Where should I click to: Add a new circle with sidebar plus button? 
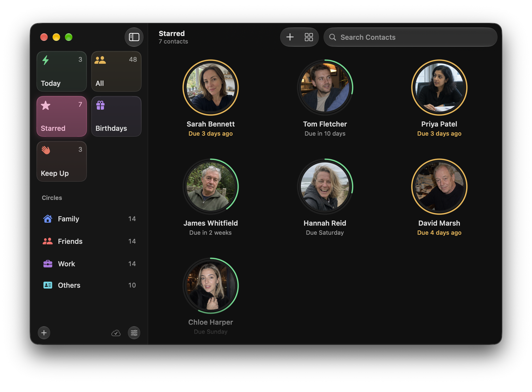(x=44, y=333)
